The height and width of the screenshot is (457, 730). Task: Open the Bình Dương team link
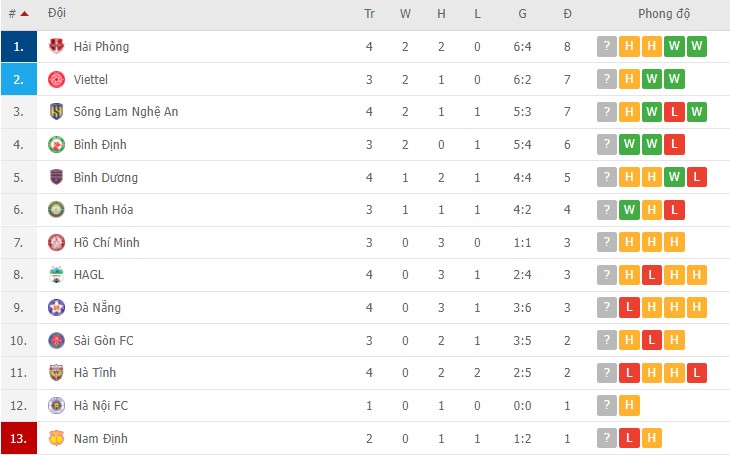click(105, 177)
